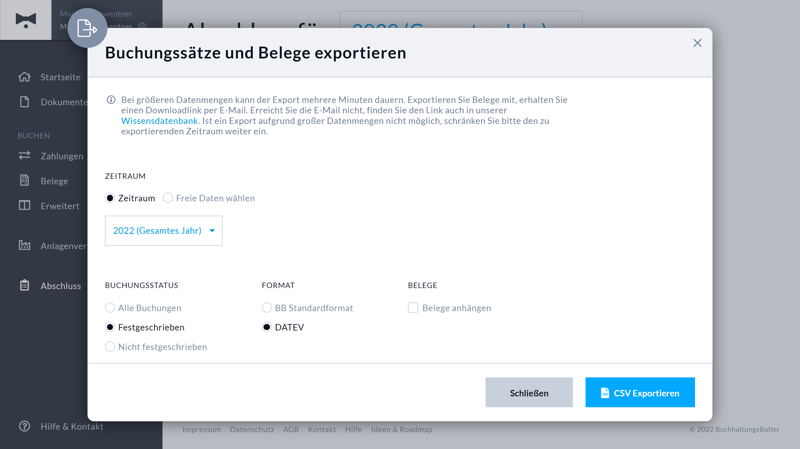Screen dimensions: 800x449
Task: Select Nicht festgeschrieben booking status
Action: pyautogui.click(x=110, y=347)
